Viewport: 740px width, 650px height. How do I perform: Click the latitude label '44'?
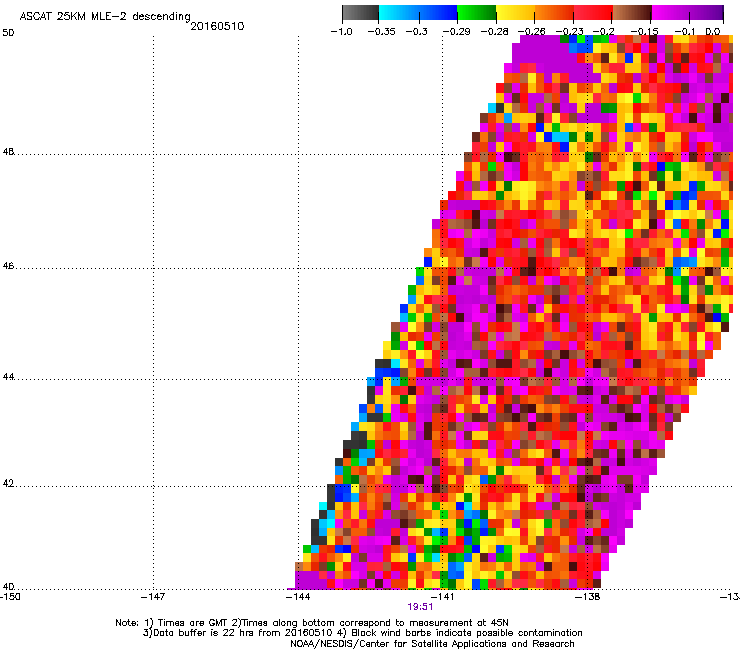tap(8, 377)
